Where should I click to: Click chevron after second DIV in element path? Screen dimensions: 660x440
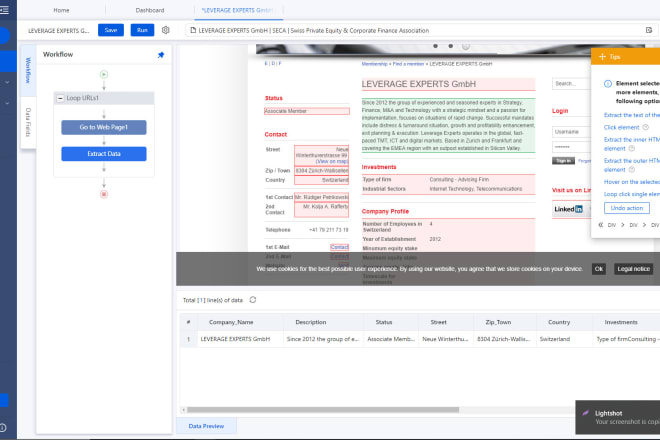tap(644, 225)
